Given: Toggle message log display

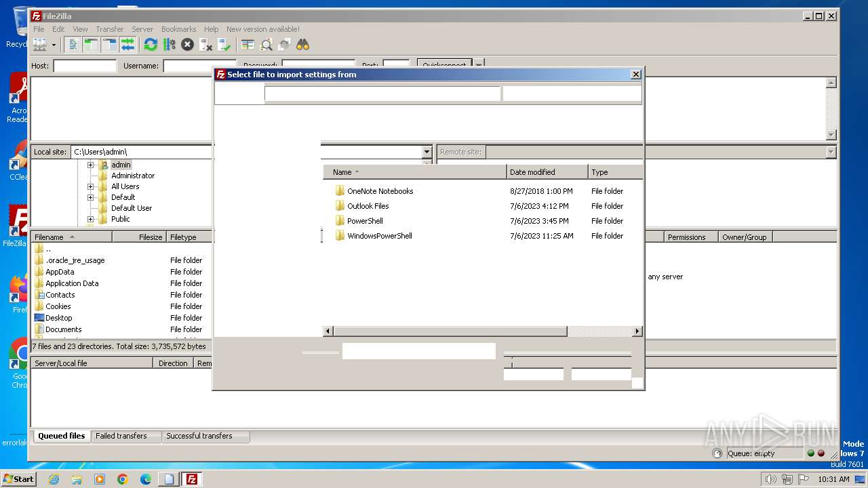Looking at the screenshot, I should tap(73, 45).
